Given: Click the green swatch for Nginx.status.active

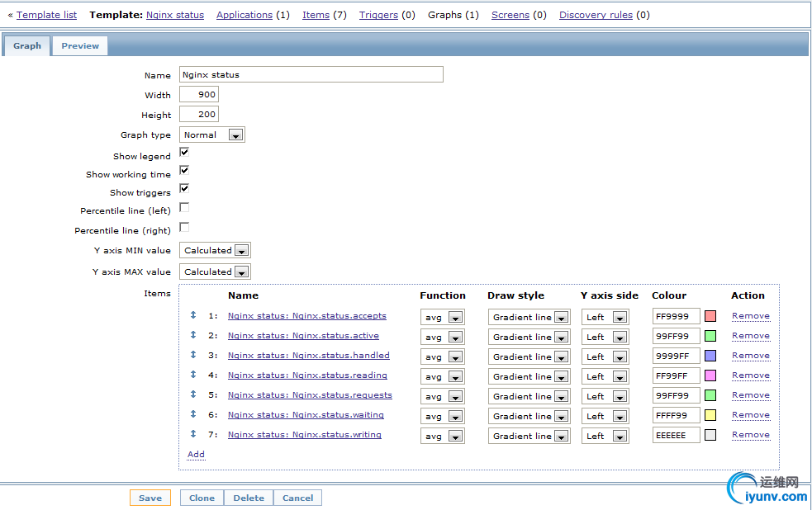Looking at the screenshot, I should (x=710, y=336).
